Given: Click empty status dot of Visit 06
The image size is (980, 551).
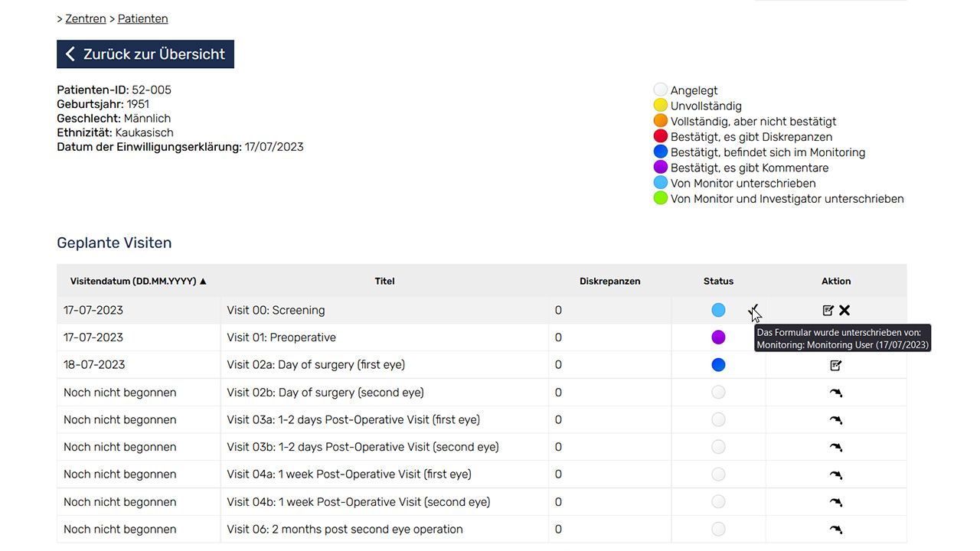Looking at the screenshot, I should [718, 529].
